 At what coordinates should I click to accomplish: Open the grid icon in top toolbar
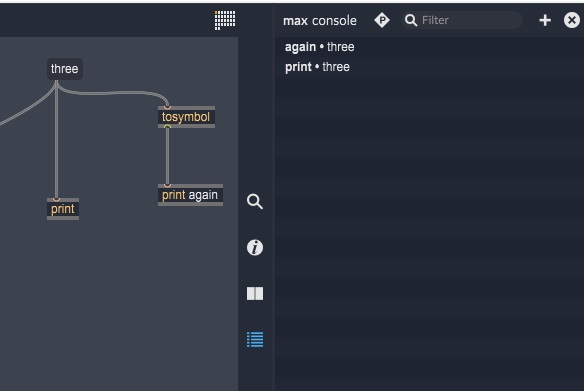coord(225,20)
